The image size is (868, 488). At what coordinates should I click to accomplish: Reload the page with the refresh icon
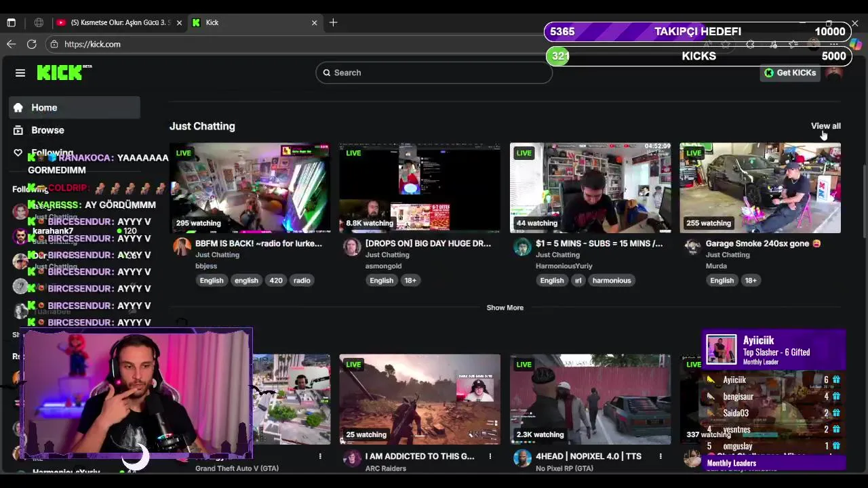tap(32, 44)
